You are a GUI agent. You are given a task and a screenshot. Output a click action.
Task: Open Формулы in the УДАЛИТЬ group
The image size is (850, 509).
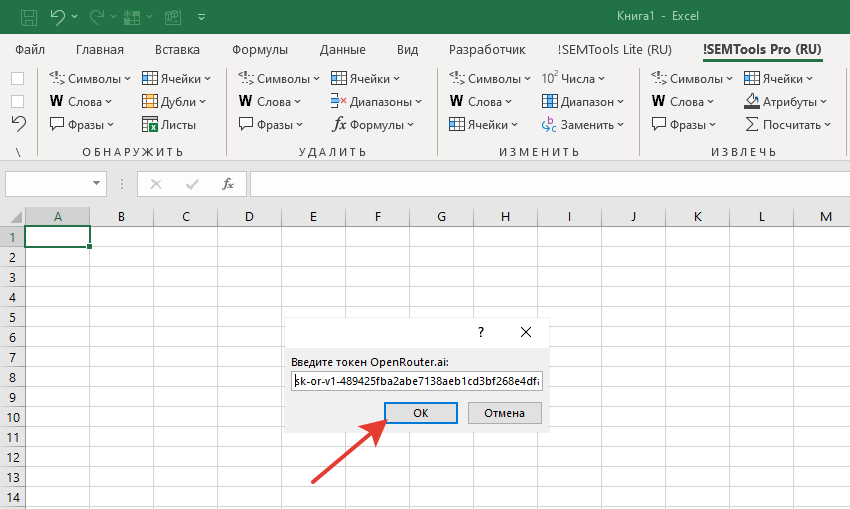(x=373, y=125)
